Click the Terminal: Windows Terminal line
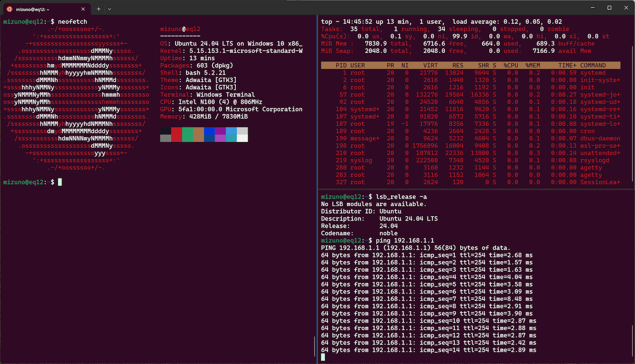 pos(207,95)
